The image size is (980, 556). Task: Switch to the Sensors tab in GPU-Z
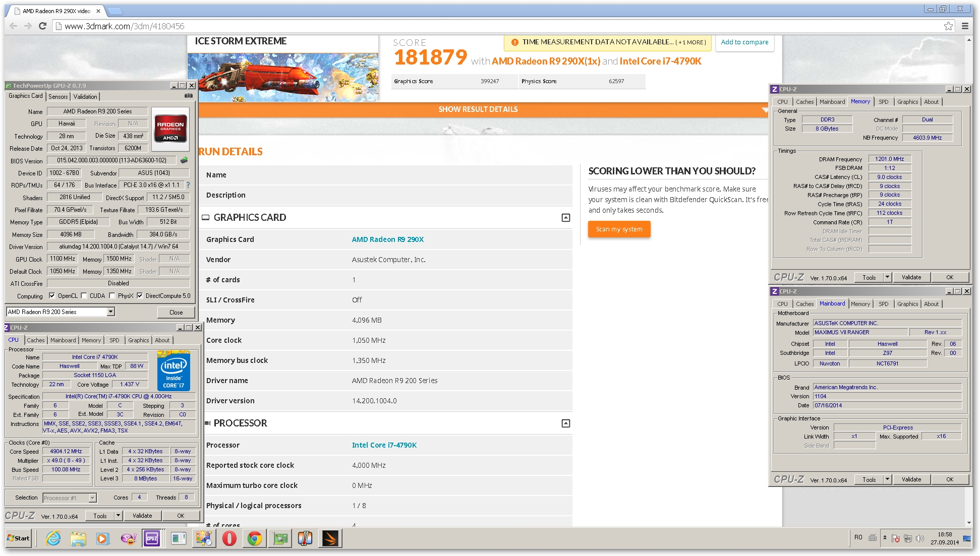(58, 96)
